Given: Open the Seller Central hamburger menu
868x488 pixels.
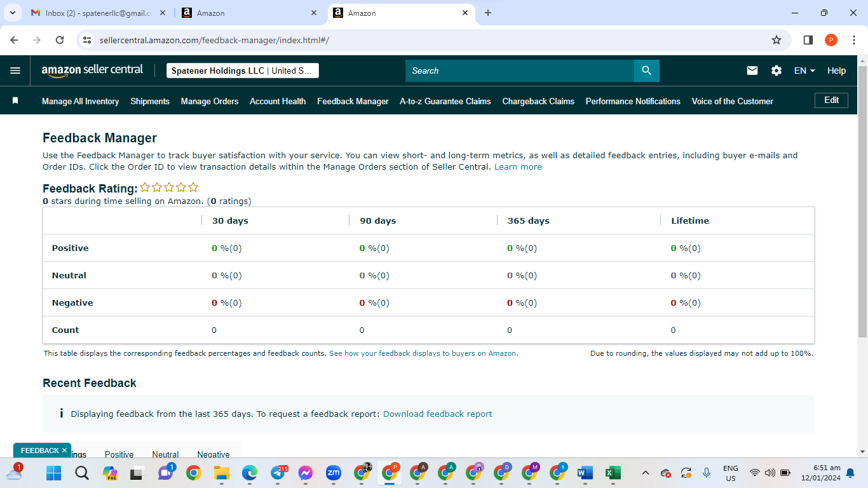Looking at the screenshot, I should point(15,71).
